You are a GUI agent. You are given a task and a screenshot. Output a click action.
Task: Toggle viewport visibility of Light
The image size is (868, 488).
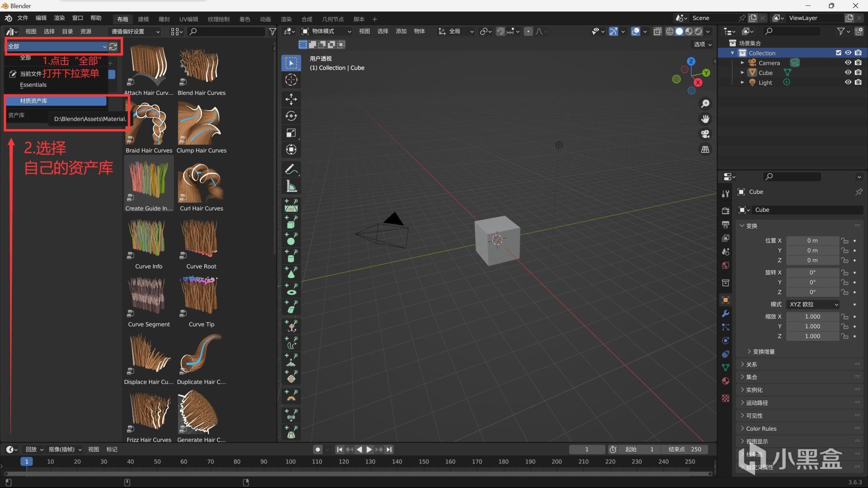pyautogui.click(x=848, y=82)
